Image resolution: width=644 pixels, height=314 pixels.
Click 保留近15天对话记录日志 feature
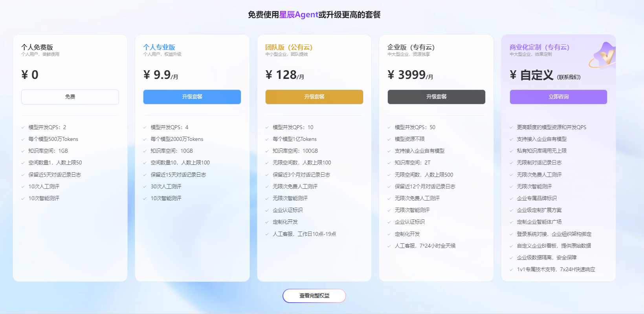coord(178,175)
